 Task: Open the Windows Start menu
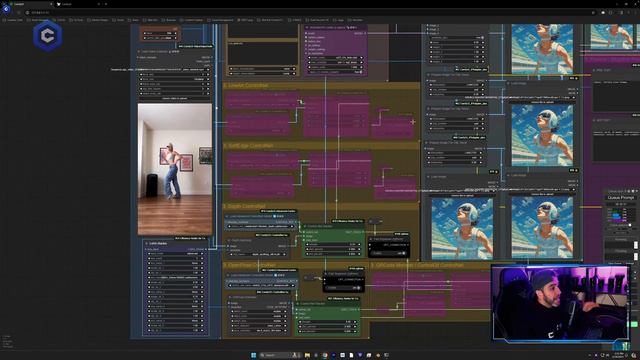[253, 355]
